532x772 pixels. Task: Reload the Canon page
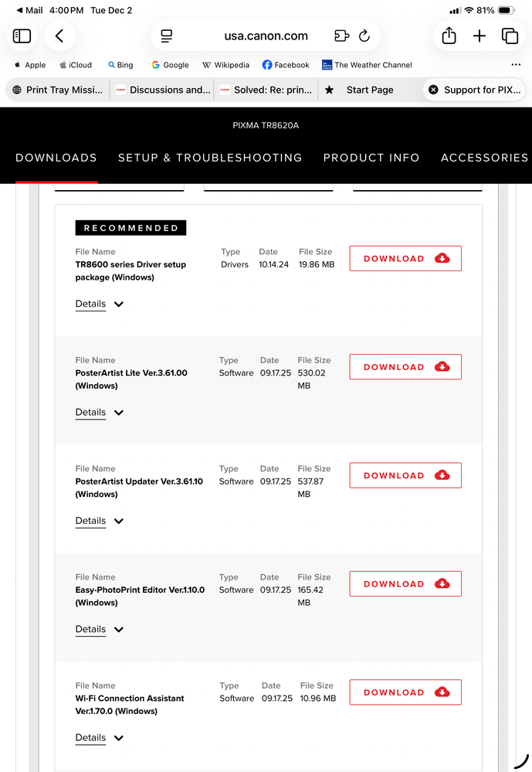pos(364,36)
